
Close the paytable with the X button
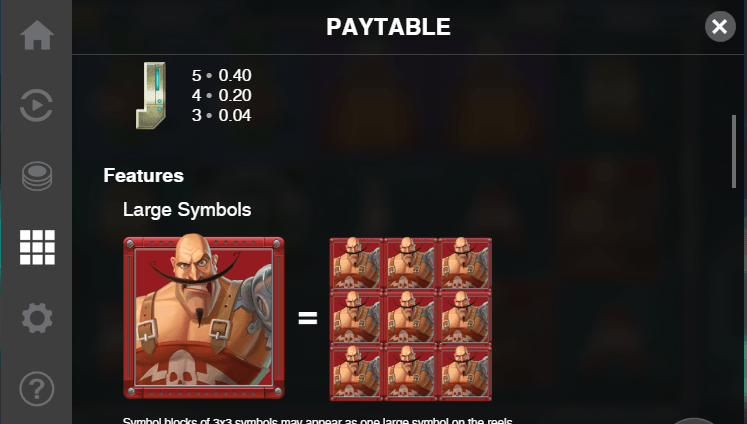click(720, 27)
